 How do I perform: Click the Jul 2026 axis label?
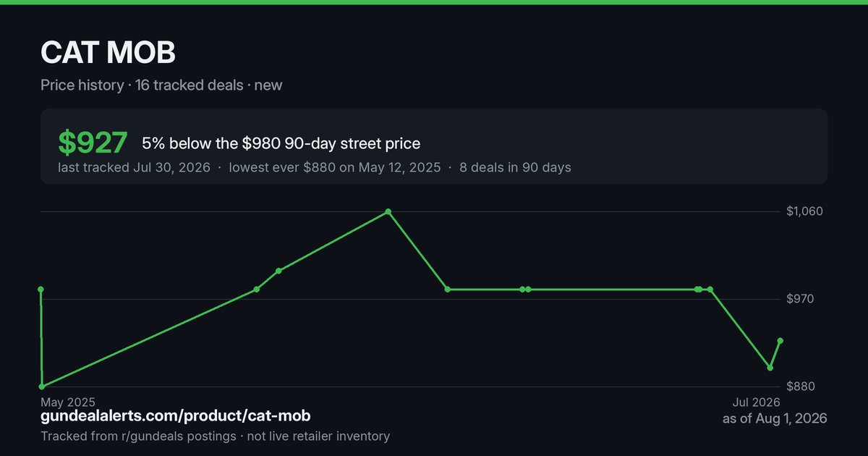(757, 402)
